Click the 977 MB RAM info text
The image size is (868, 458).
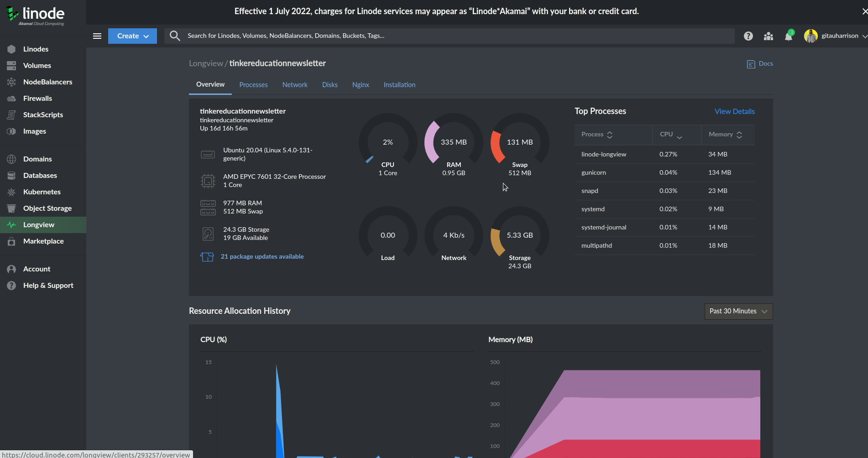coord(242,203)
